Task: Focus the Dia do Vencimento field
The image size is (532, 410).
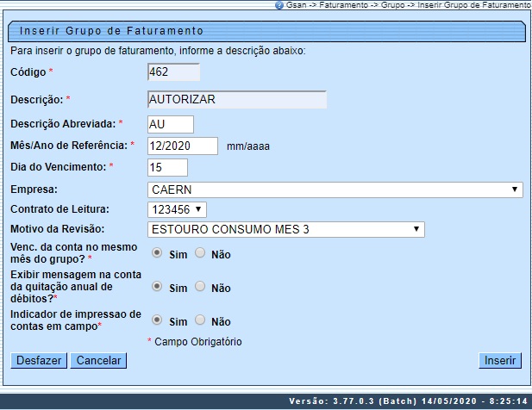Action: tap(167, 167)
